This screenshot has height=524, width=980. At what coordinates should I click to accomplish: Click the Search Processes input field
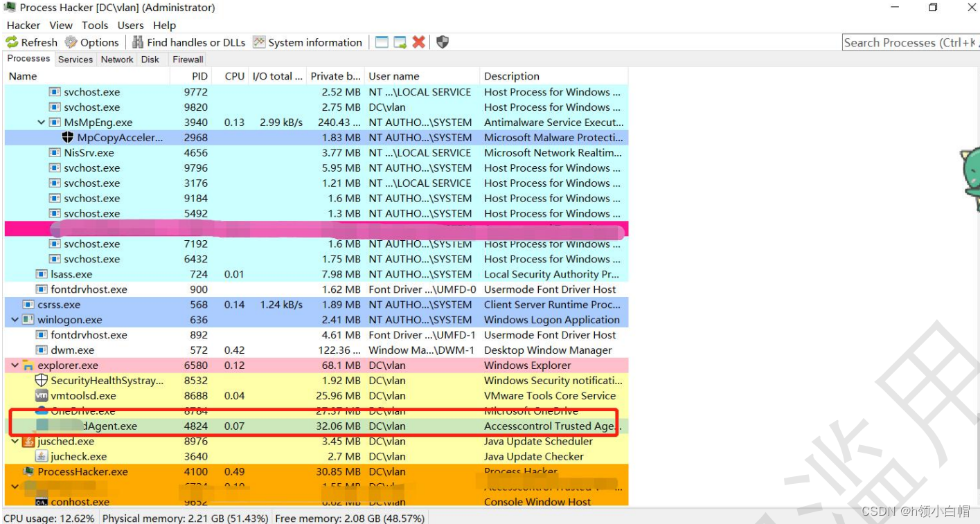pos(910,42)
